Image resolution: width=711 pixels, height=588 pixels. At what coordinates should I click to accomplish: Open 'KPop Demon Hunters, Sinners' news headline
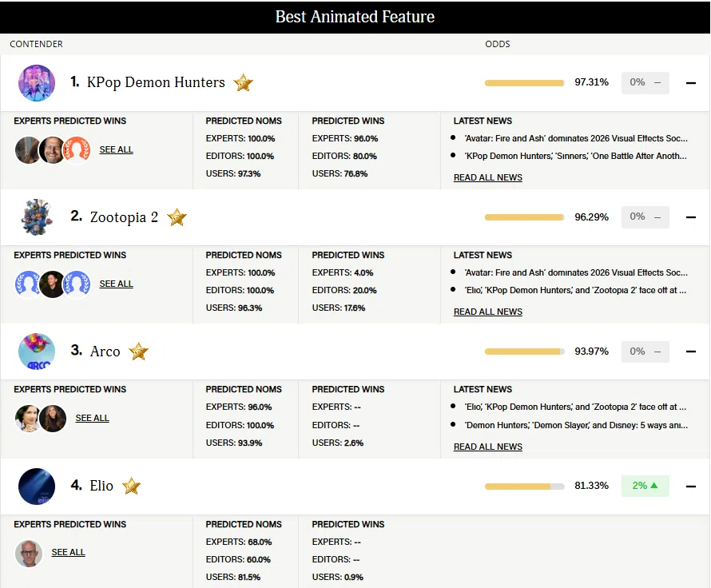click(x=575, y=156)
